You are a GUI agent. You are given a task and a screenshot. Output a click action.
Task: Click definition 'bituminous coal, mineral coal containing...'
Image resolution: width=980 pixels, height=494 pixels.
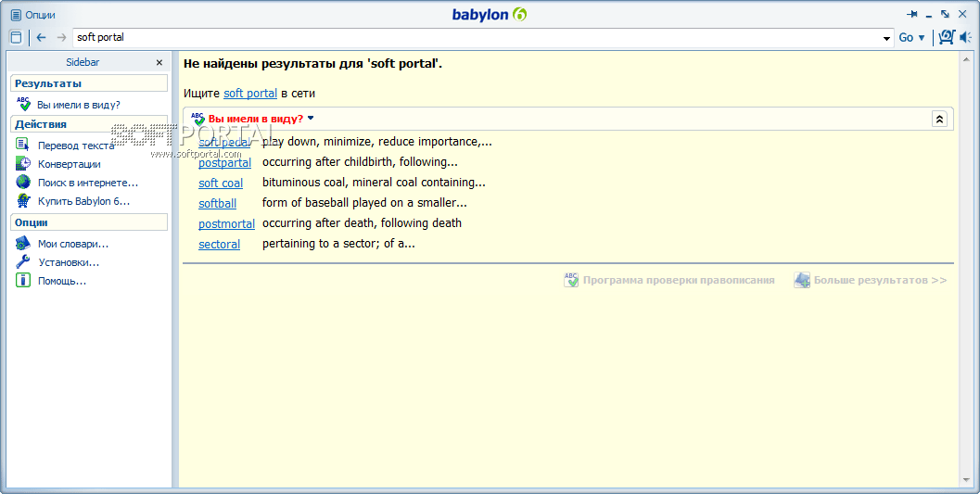tap(374, 183)
